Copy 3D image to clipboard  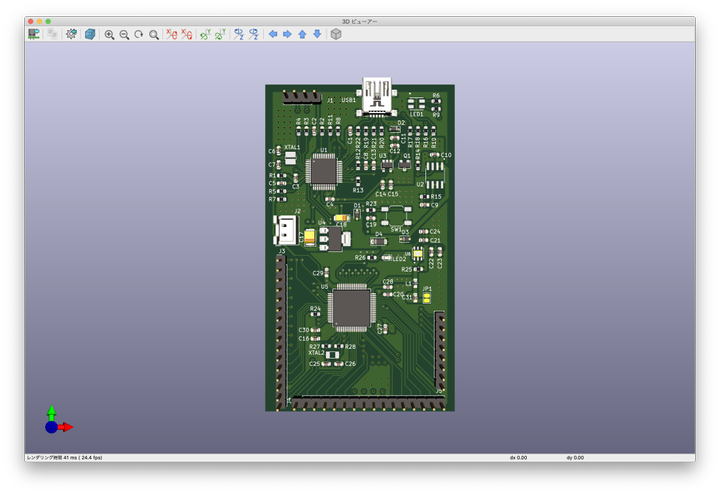point(51,34)
